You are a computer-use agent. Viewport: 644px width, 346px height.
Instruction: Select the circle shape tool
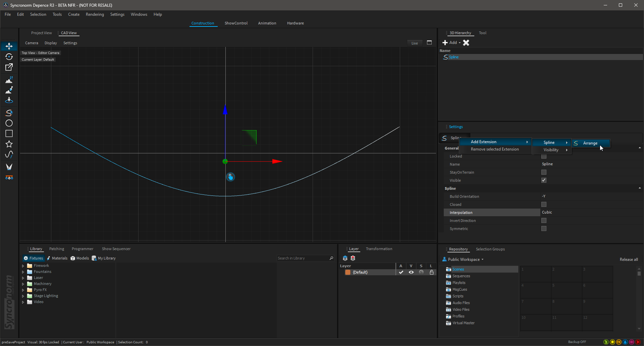coord(9,123)
